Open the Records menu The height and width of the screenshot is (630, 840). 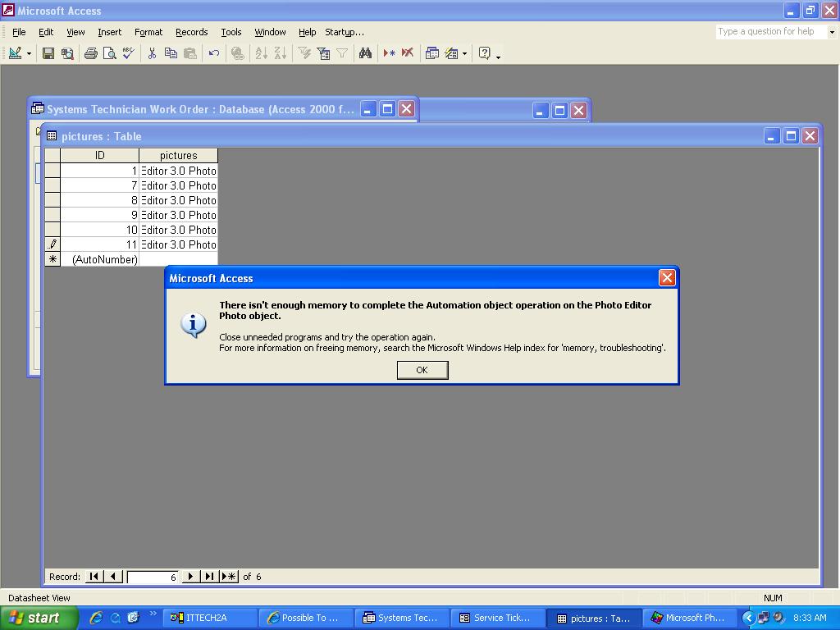191,32
